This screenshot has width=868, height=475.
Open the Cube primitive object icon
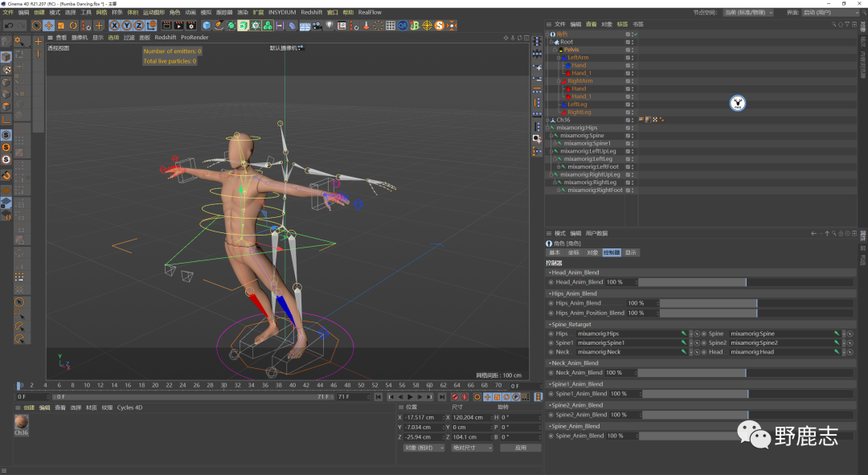point(207,26)
